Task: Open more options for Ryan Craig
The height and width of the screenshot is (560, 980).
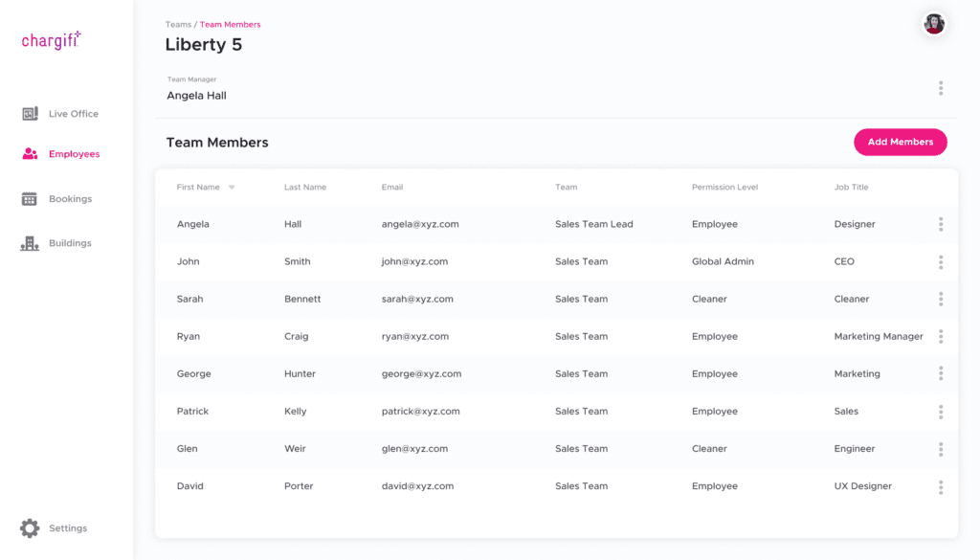Action: click(941, 337)
